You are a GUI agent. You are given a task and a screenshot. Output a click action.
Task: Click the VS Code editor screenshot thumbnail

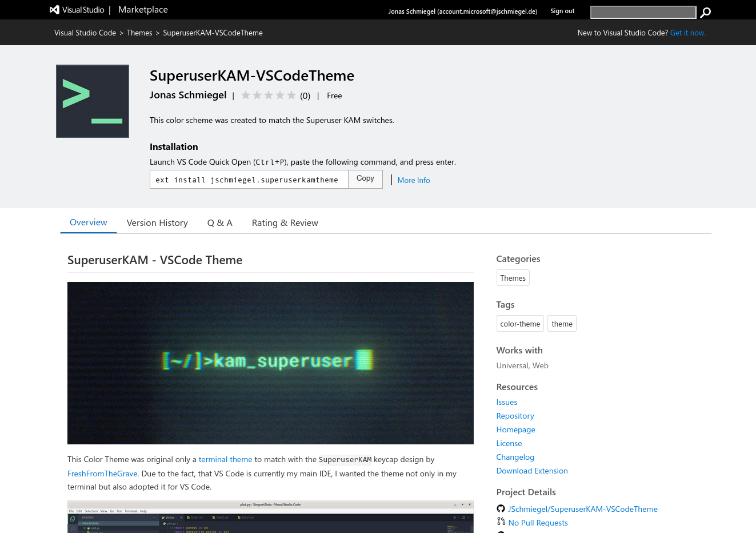pyautogui.click(x=270, y=517)
